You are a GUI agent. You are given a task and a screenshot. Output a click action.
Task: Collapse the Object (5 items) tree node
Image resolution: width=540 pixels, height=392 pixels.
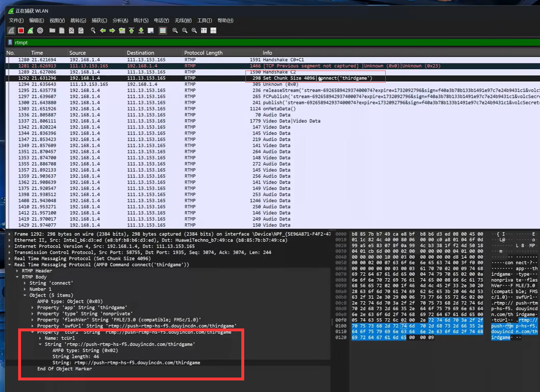[25, 295]
